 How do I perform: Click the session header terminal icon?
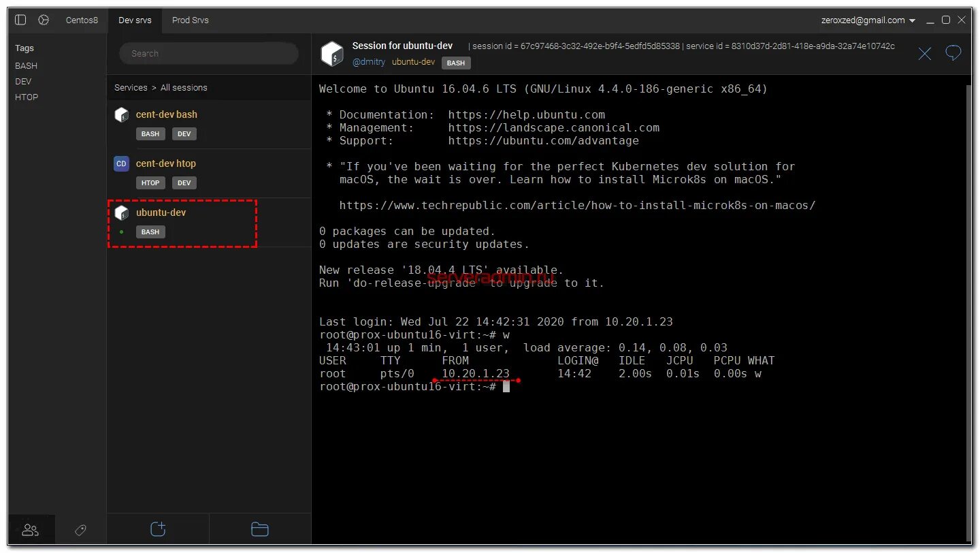pyautogui.click(x=332, y=53)
